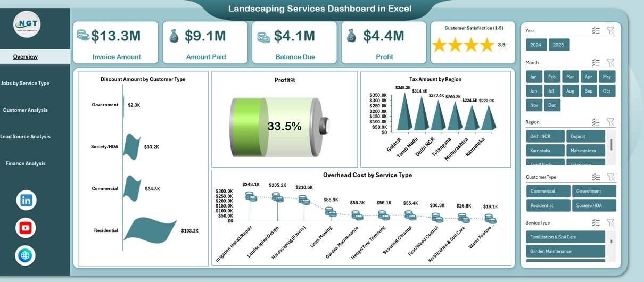Click the Region slicer scrollbar
The height and width of the screenshot is (282, 644).
click(611, 145)
